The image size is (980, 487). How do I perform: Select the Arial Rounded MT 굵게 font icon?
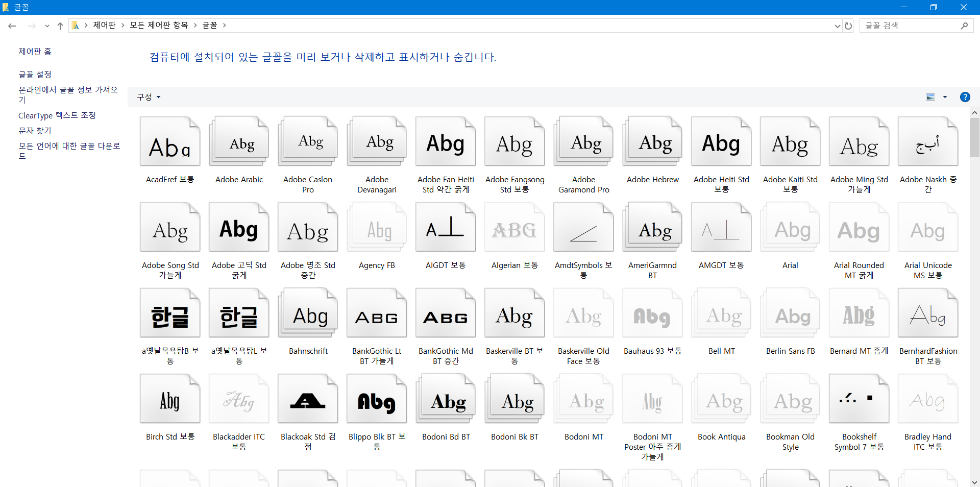[x=859, y=227]
